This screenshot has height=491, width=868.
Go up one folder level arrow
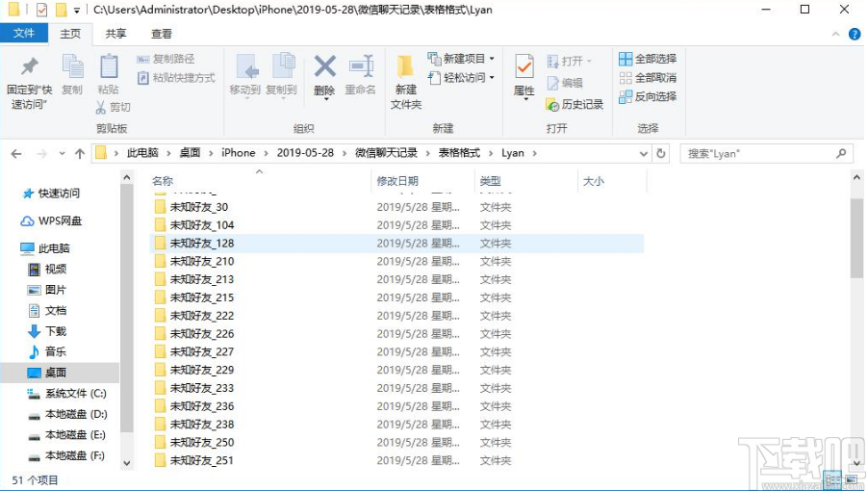[80, 154]
